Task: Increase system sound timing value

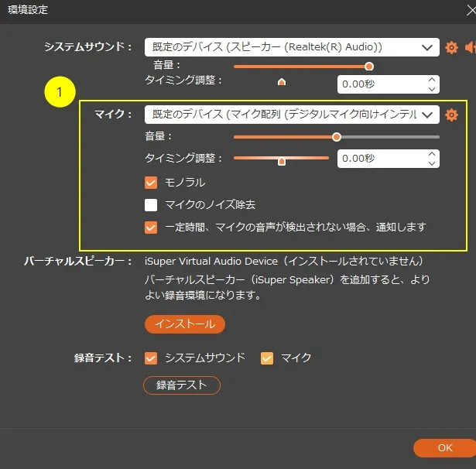Action: pos(432,80)
